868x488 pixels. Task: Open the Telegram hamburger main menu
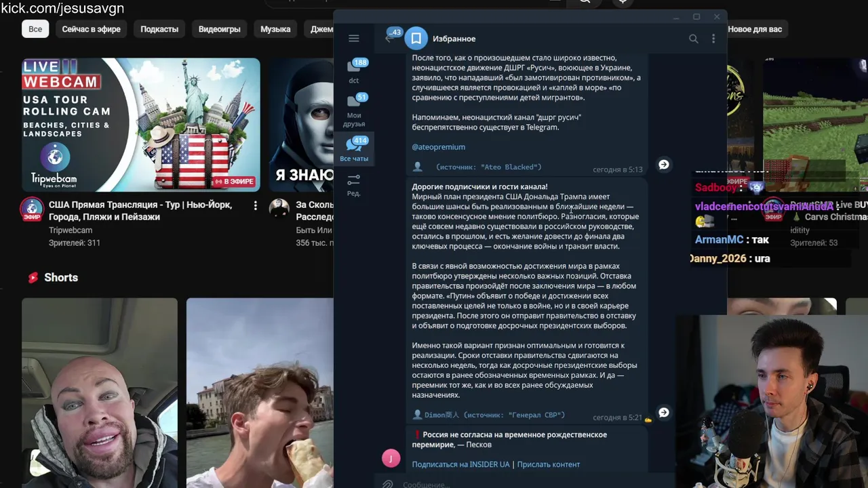354,39
